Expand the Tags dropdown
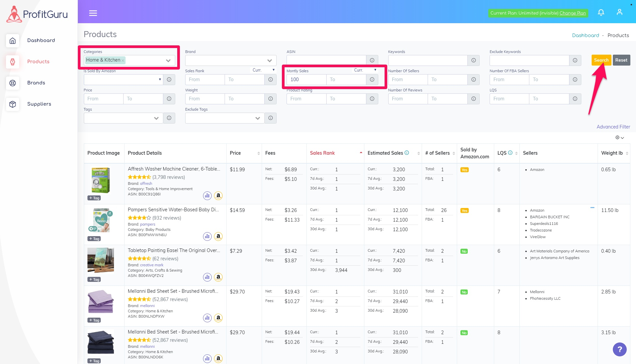The height and width of the screenshot is (364, 636). coord(156,118)
